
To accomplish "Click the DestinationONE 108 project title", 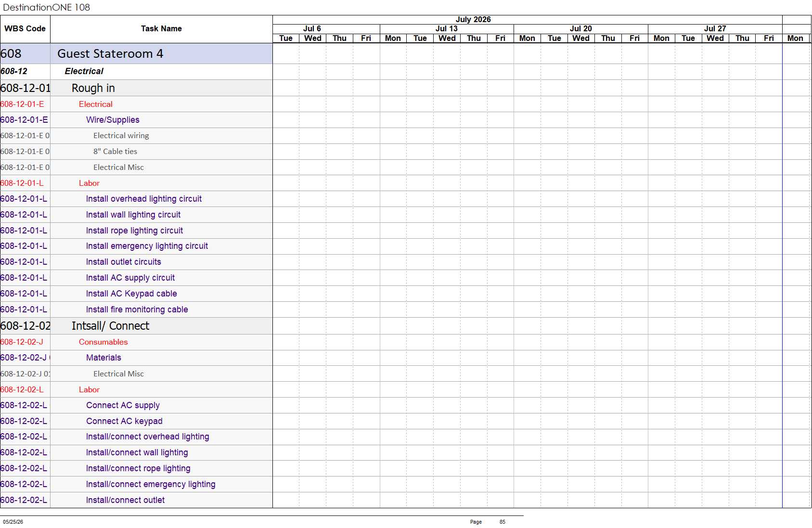I will (47, 7).
